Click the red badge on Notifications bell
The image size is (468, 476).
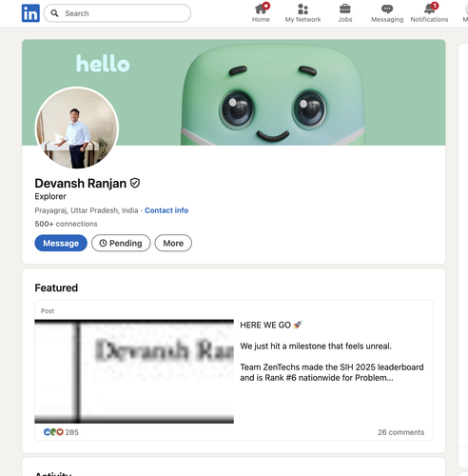tap(435, 6)
